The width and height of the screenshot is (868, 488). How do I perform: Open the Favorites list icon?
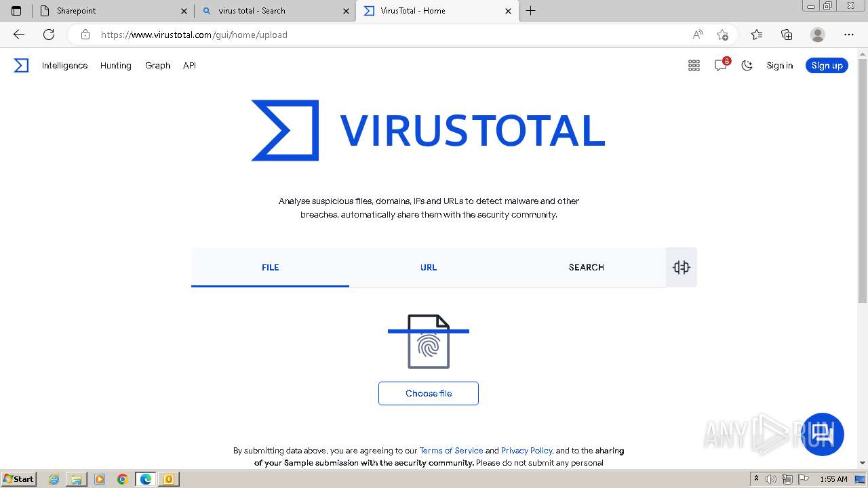[x=757, y=35]
